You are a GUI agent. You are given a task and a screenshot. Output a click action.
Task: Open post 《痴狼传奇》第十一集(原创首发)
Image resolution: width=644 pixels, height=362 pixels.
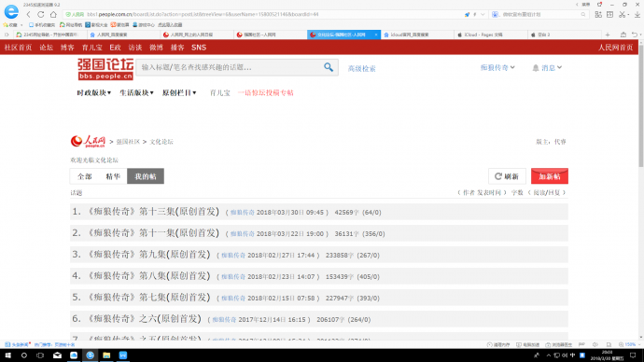[153, 233]
